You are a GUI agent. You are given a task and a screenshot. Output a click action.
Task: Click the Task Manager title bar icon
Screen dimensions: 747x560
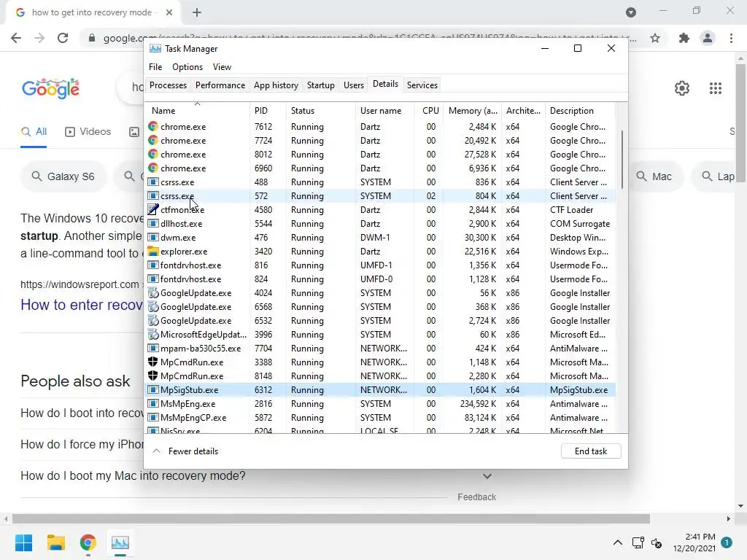[x=155, y=49]
